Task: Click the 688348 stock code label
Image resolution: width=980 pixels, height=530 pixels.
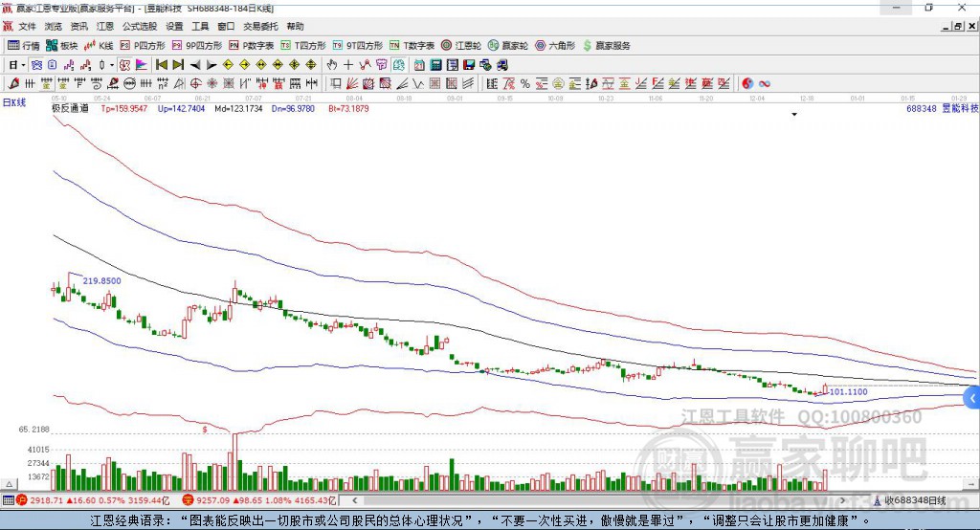Action: [922, 109]
